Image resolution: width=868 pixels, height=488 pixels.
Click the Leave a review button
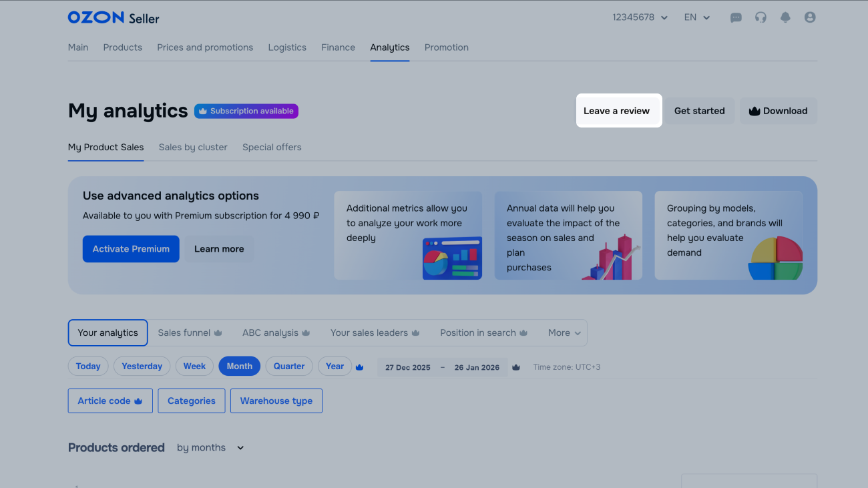click(x=616, y=111)
